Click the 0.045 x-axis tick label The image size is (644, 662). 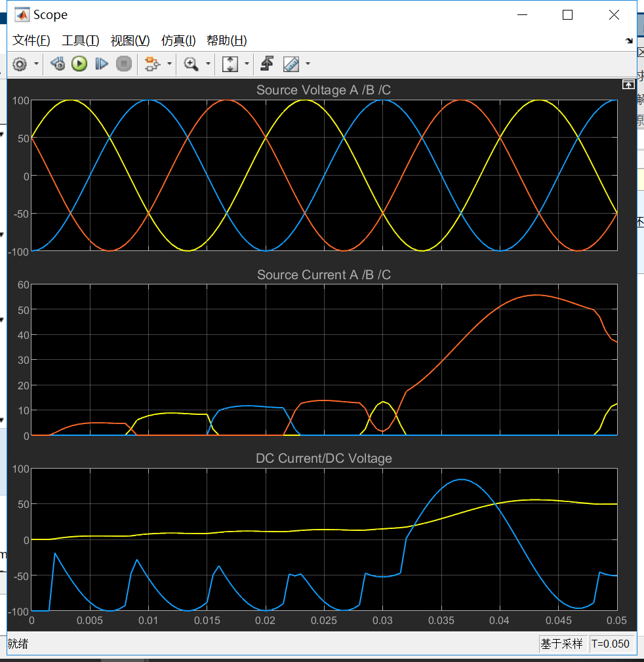(558, 621)
